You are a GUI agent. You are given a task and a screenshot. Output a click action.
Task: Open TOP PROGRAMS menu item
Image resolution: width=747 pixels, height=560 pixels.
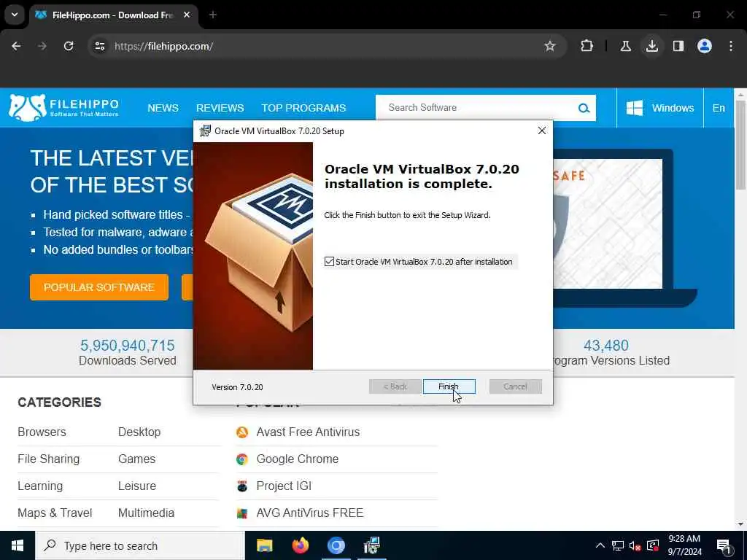pyautogui.click(x=303, y=108)
